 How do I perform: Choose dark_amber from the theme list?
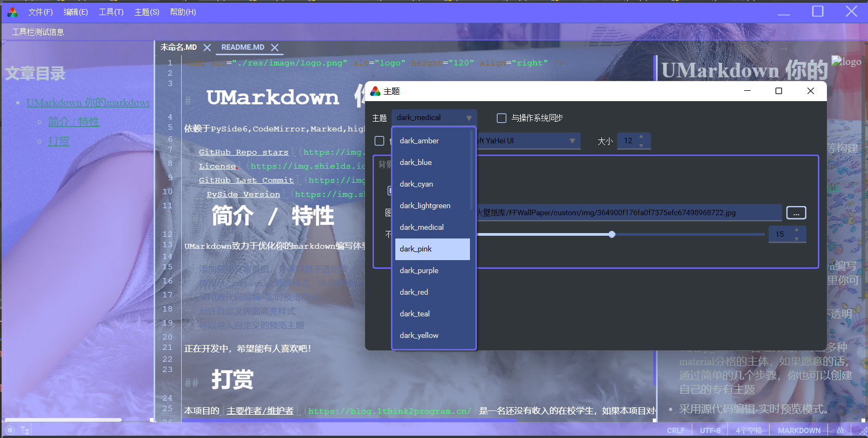point(433,141)
